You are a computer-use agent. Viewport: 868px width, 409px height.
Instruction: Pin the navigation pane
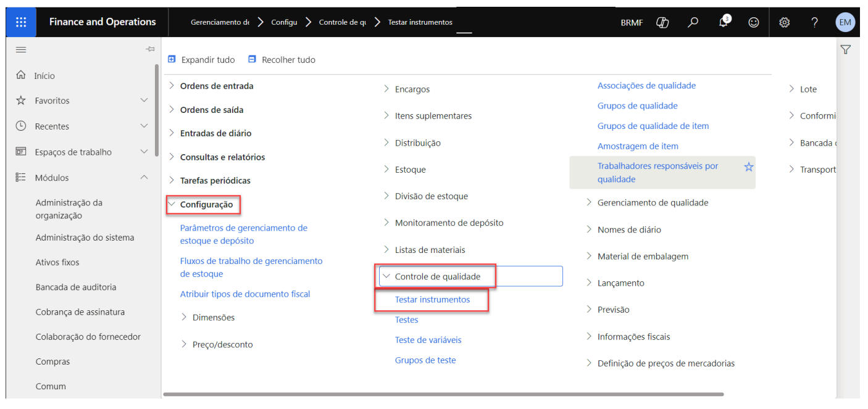tap(149, 49)
